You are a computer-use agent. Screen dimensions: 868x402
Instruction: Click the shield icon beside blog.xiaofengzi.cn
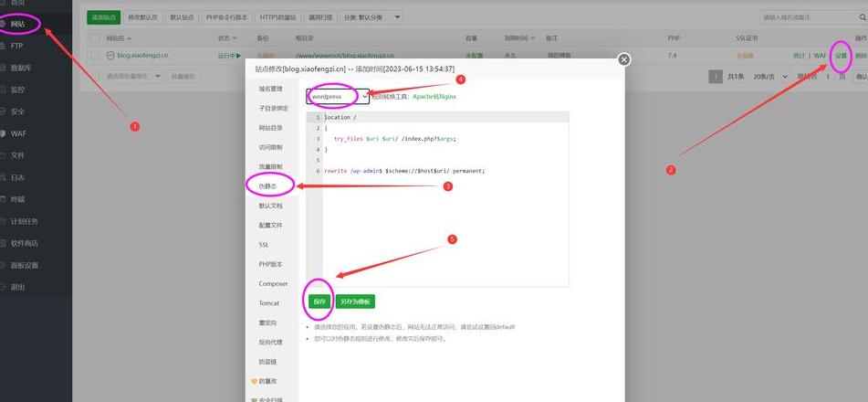(110, 56)
